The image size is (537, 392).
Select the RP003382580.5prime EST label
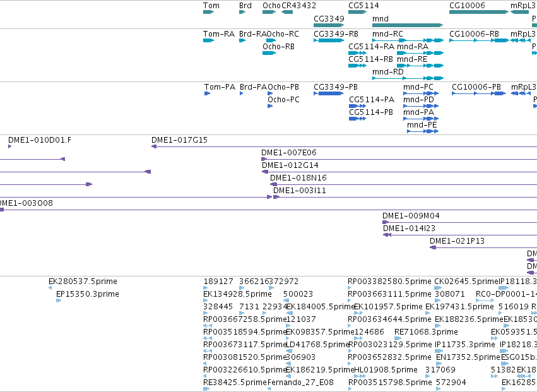pyautogui.click(x=390, y=282)
